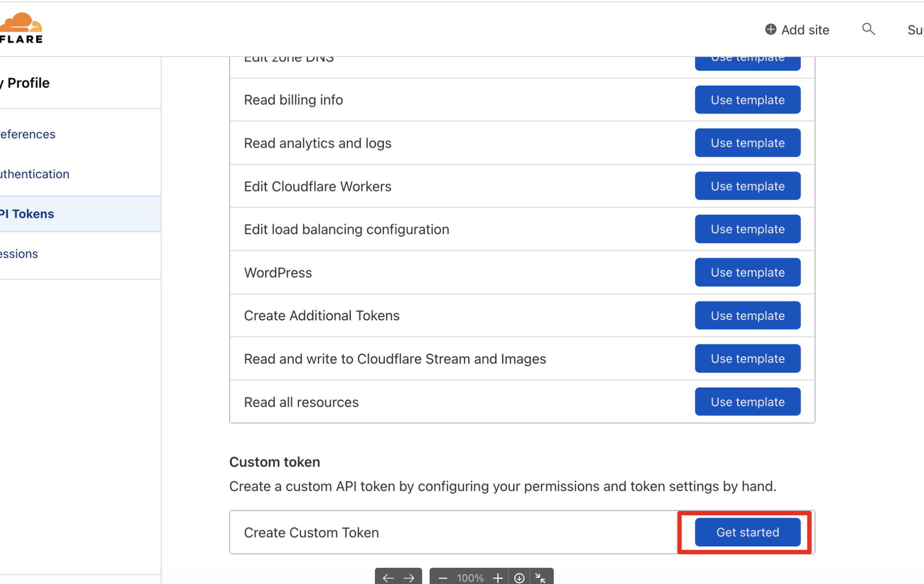Click the download circle icon

(x=519, y=578)
